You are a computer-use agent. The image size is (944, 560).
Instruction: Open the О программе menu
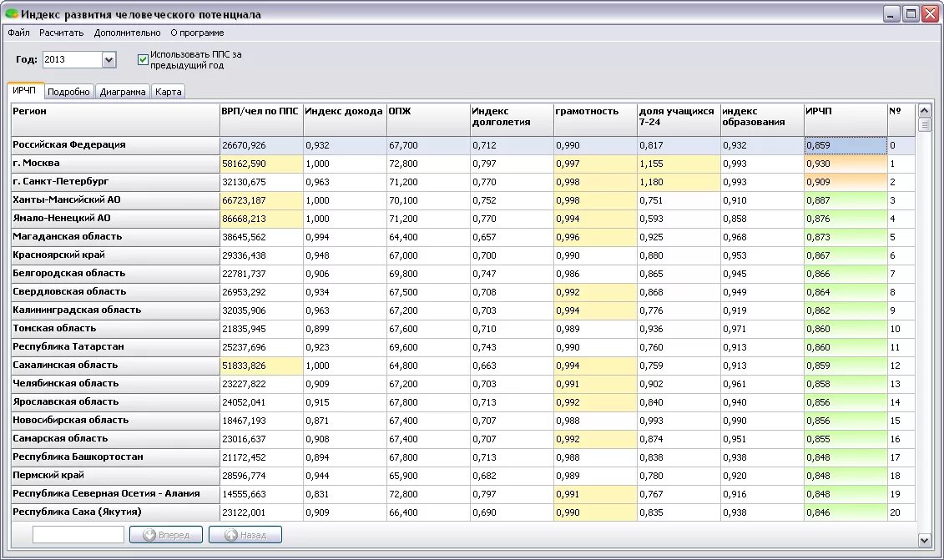tap(197, 33)
